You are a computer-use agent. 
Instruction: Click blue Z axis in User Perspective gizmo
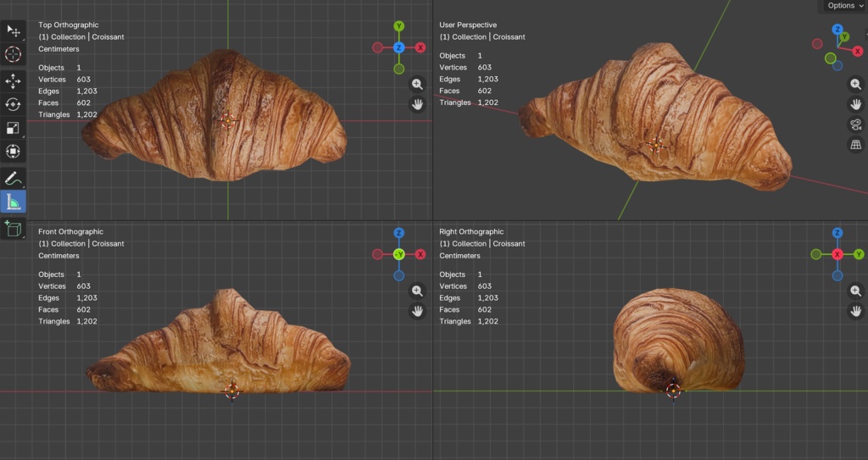pyautogui.click(x=837, y=29)
